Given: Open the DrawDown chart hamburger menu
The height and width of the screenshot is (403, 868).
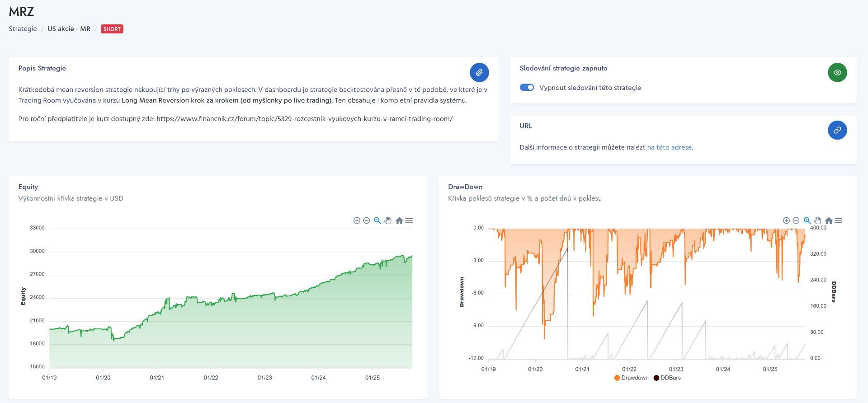Looking at the screenshot, I should [839, 221].
